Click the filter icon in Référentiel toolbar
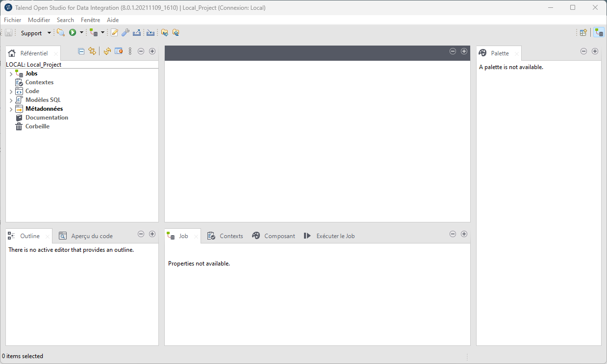 click(x=118, y=51)
